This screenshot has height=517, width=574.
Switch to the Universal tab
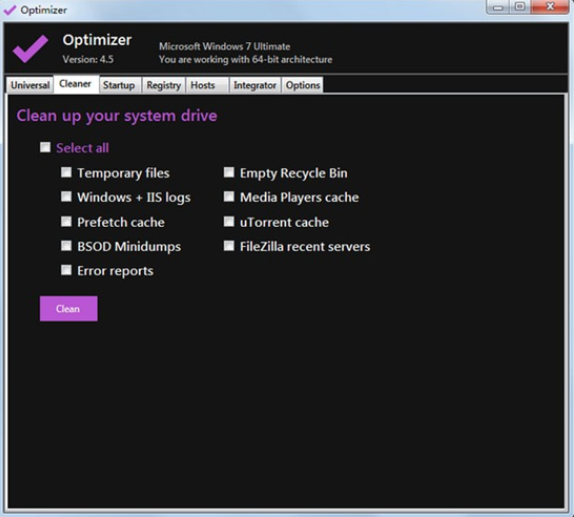click(30, 85)
